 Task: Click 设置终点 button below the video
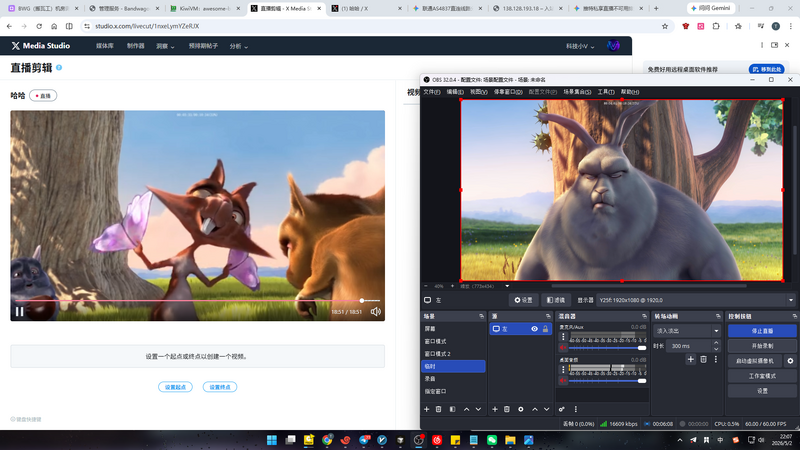pyautogui.click(x=220, y=387)
